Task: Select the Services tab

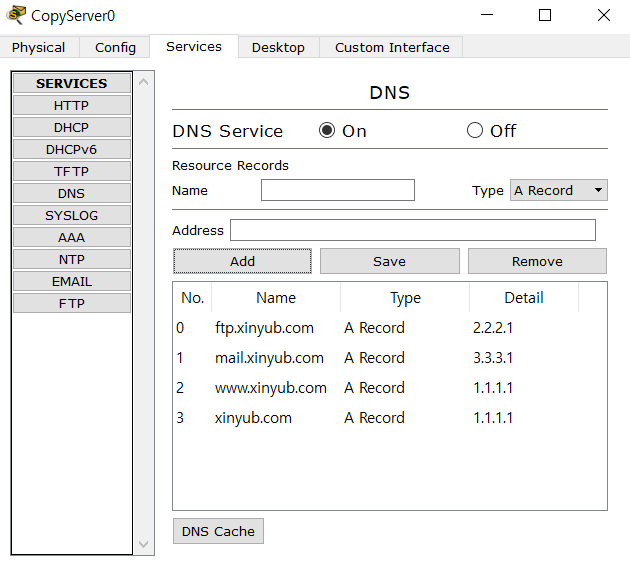Action: pyautogui.click(x=194, y=47)
